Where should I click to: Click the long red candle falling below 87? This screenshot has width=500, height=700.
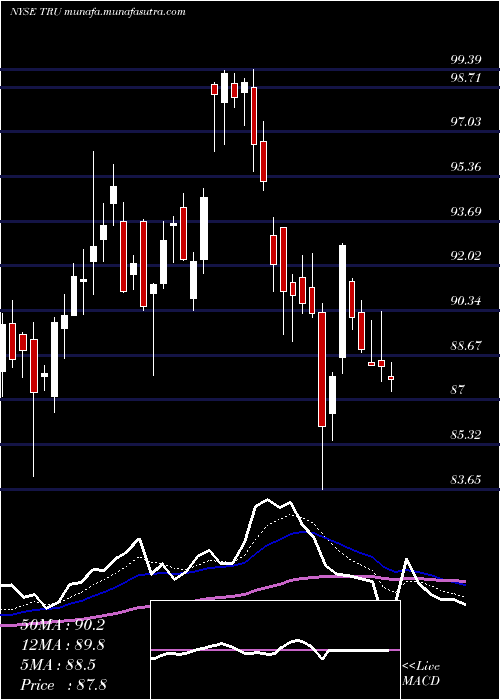[322, 369]
